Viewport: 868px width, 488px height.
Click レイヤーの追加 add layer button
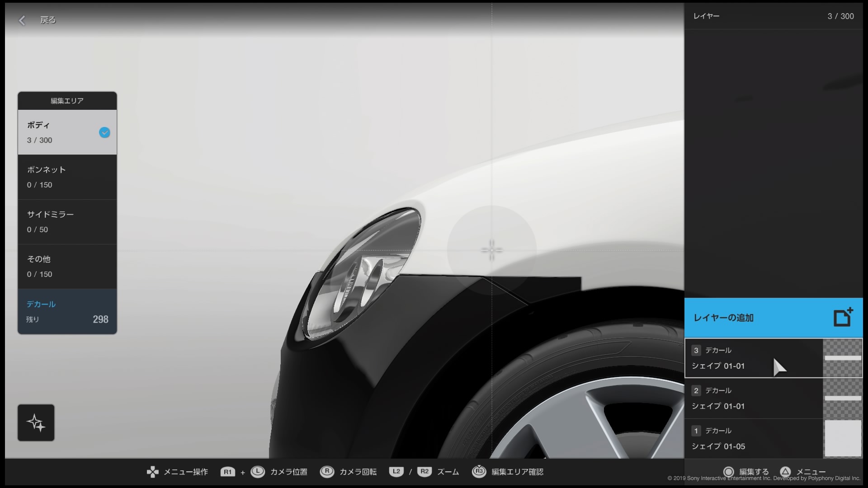774,318
